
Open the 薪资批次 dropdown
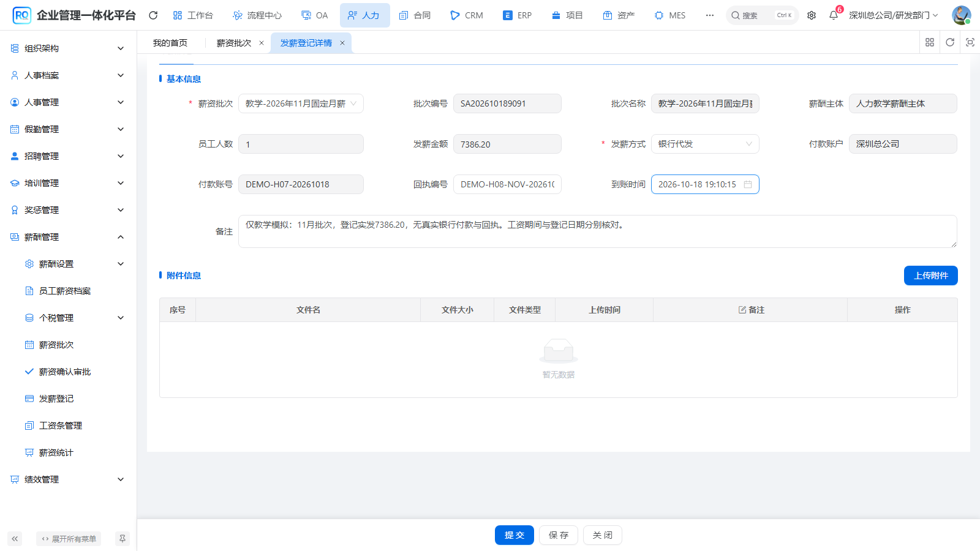pyautogui.click(x=301, y=103)
